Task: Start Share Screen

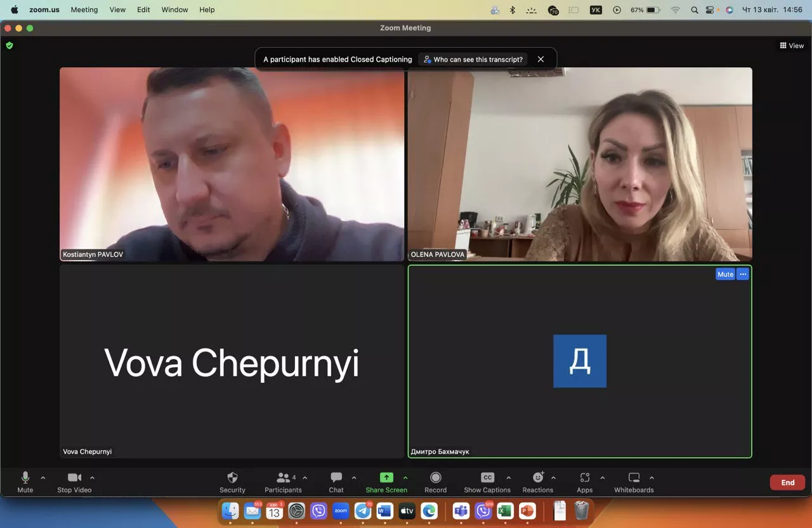Action: 386,478
